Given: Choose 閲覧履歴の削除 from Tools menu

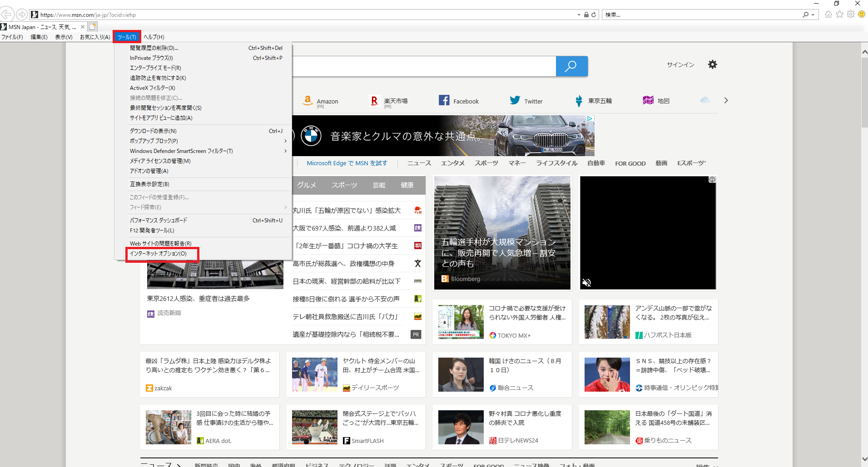Looking at the screenshot, I should [x=154, y=48].
